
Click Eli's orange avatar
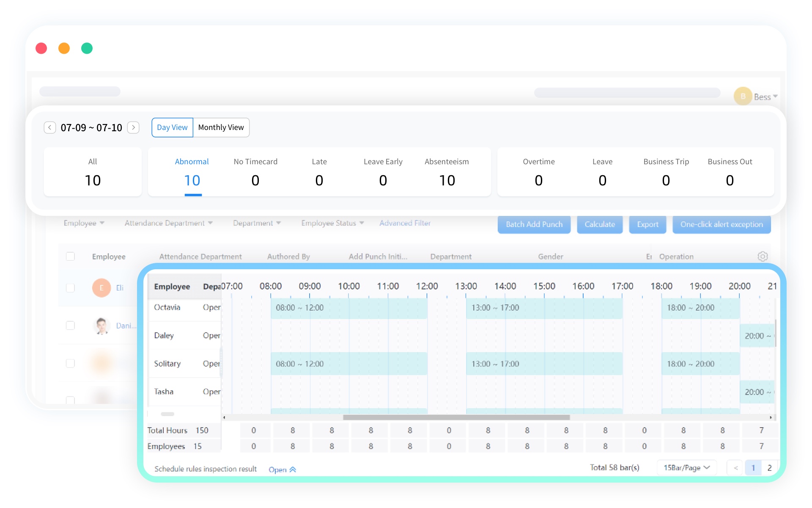click(x=101, y=288)
